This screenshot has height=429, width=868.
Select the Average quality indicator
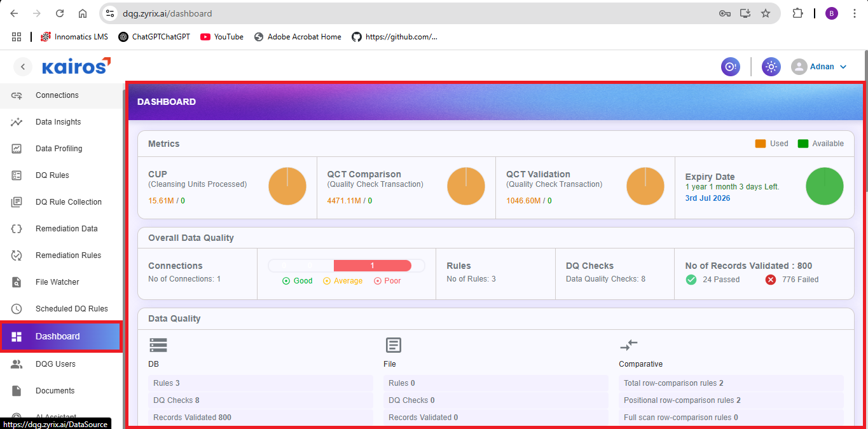[x=343, y=281]
